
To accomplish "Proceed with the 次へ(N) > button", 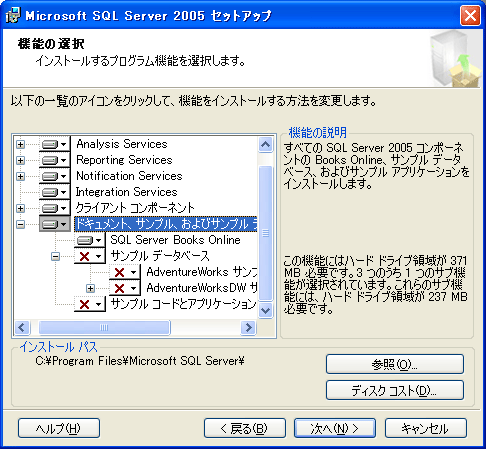I will [335, 428].
